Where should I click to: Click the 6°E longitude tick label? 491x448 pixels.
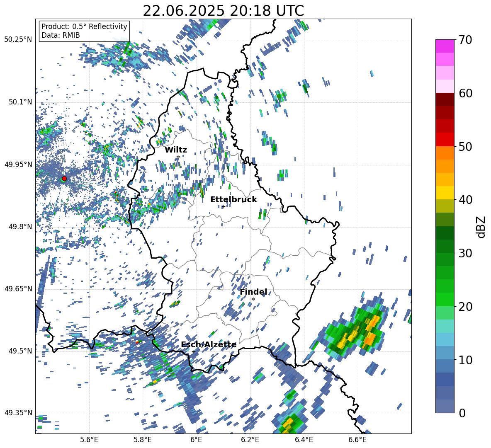coord(196,440)
